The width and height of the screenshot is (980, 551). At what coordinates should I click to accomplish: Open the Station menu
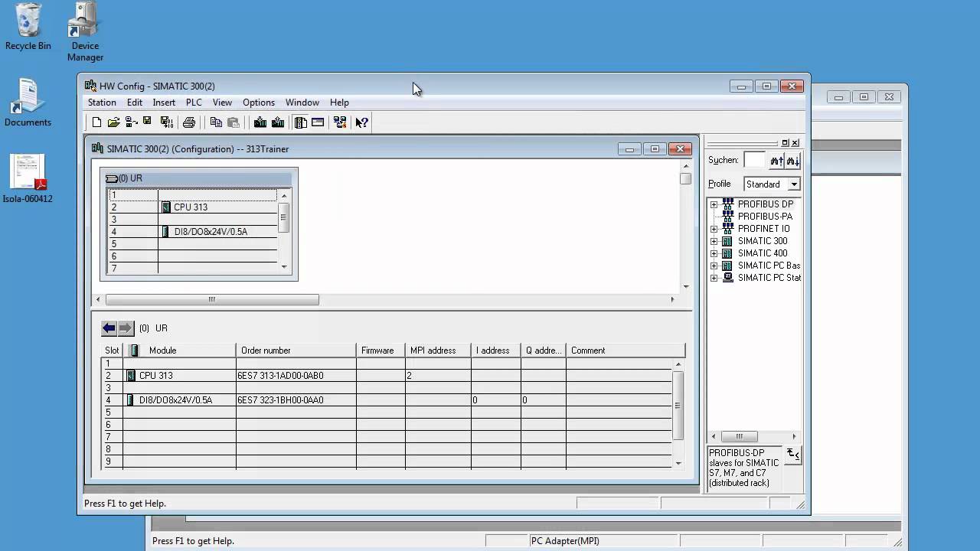102,103
